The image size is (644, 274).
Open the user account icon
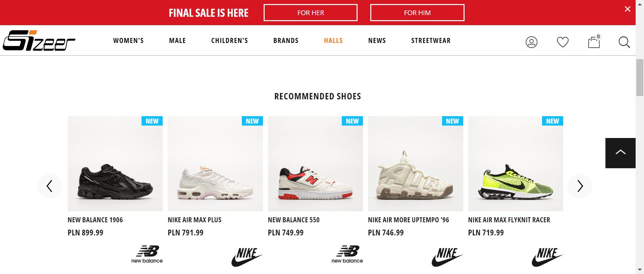(531, 42)
